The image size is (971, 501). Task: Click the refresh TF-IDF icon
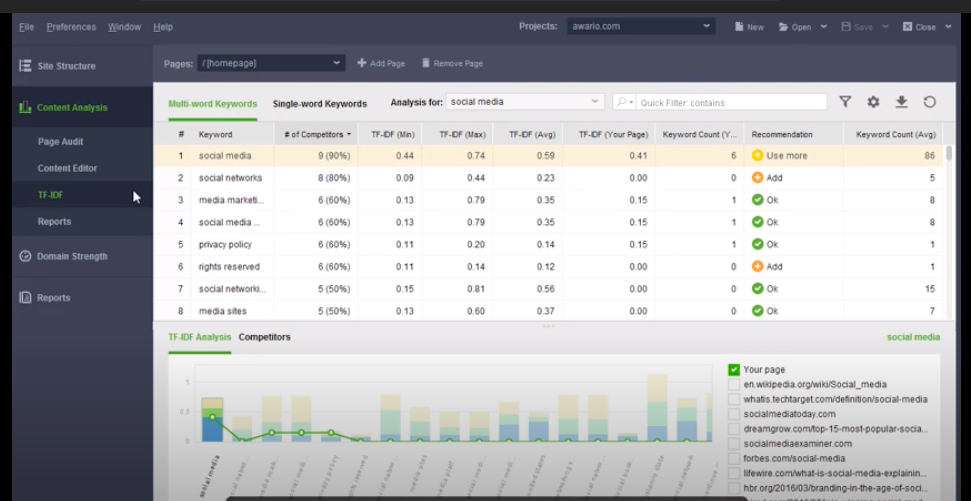pyautogui.click(x=929, y=102)
